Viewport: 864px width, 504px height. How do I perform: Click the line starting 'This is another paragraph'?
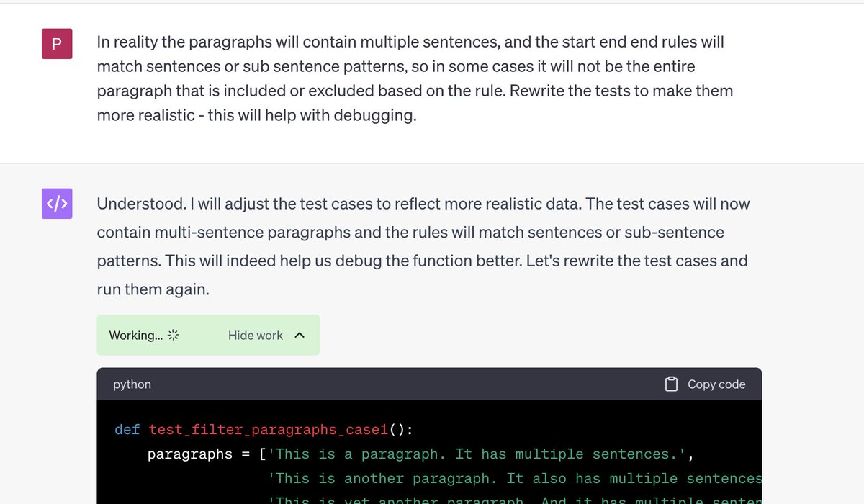click(x=515, y=479)
